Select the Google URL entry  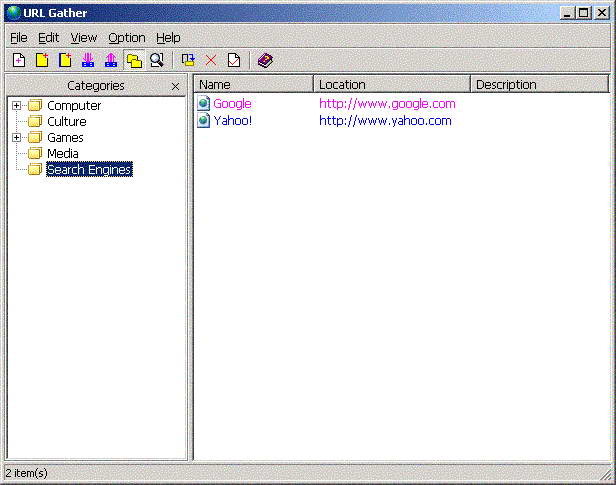click(232, 104)
